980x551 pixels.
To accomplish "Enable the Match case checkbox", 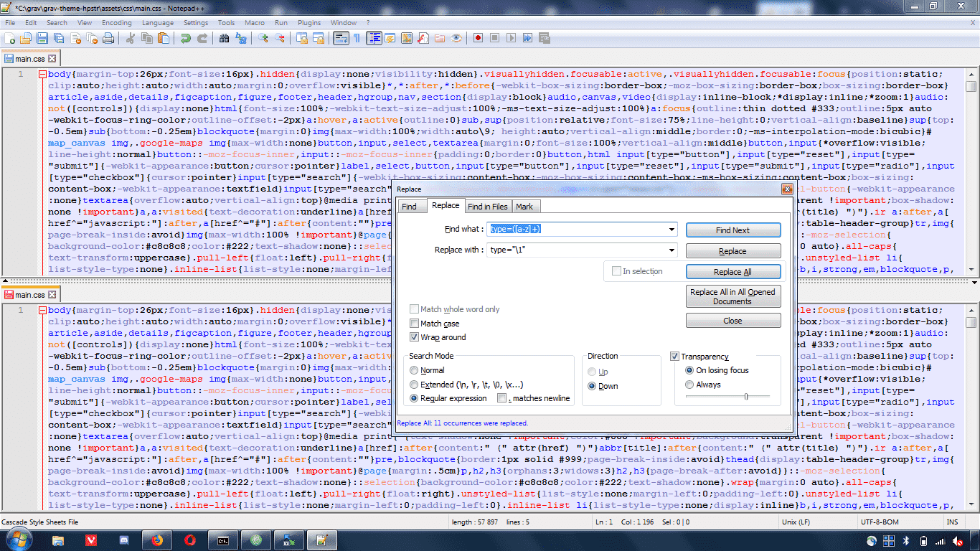I will [x=414, y=324].
